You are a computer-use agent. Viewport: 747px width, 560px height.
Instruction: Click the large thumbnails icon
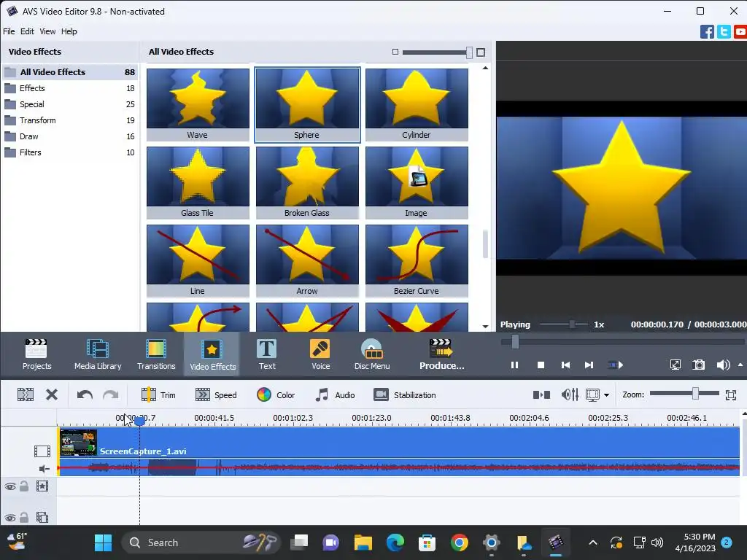pyautogui.click(x=481, y=52)
